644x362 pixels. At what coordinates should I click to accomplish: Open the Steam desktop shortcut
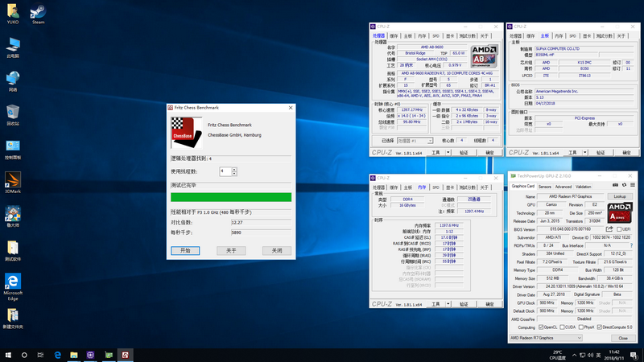38,14
